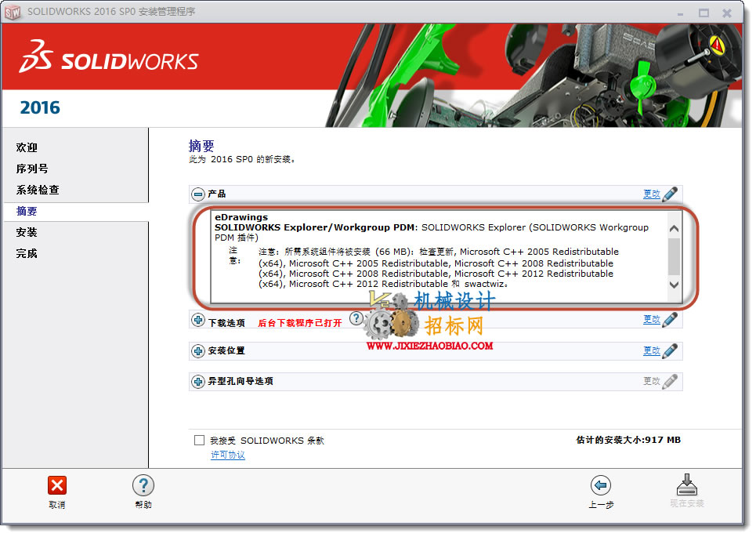The image size is (756, 537).
Task: Minimize the installation manager window
Action: click(x=680, y=13)
